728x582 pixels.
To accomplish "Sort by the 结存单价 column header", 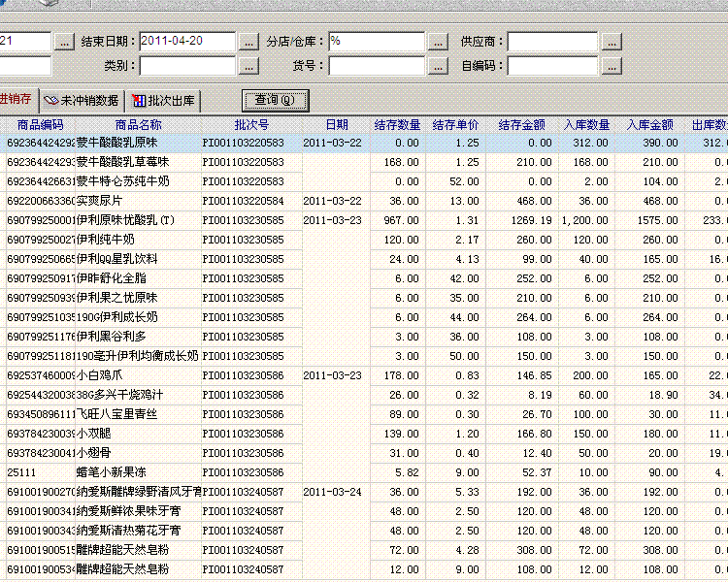I will coord(455,125).
